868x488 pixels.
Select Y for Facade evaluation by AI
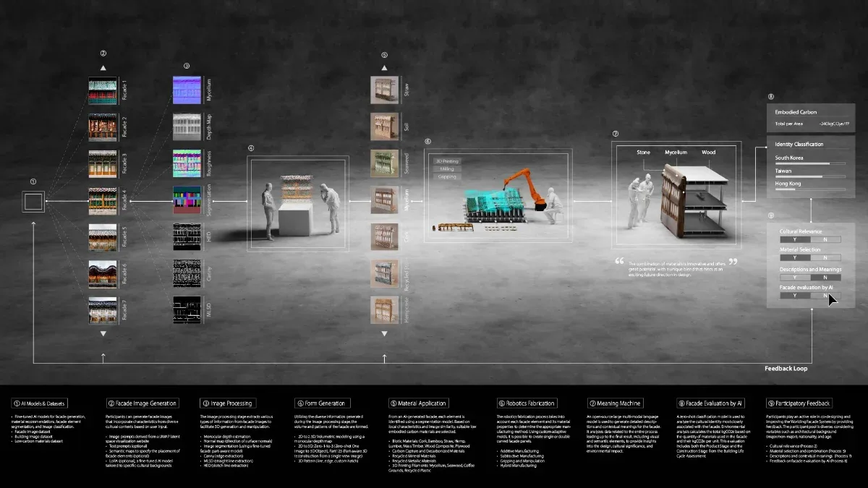795,296
